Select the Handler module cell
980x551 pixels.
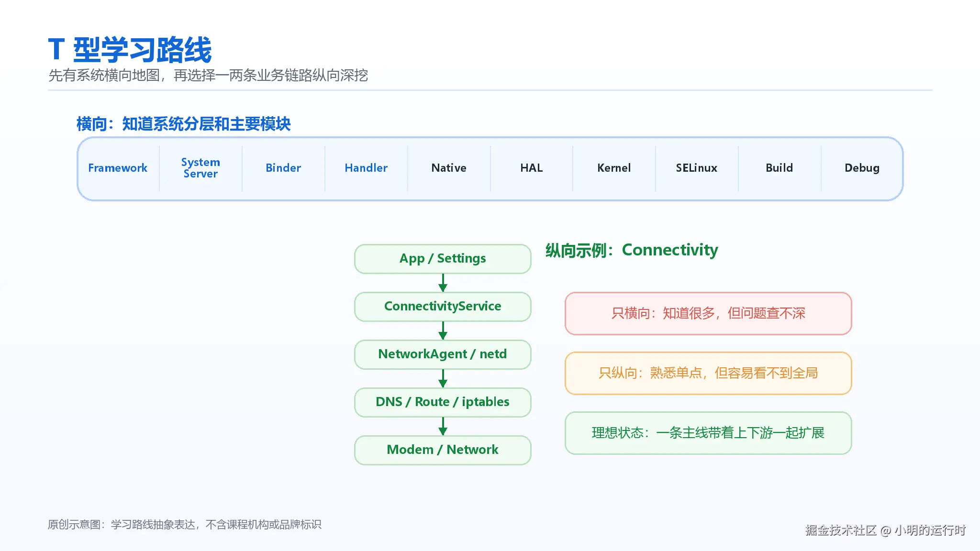[366, 168]
